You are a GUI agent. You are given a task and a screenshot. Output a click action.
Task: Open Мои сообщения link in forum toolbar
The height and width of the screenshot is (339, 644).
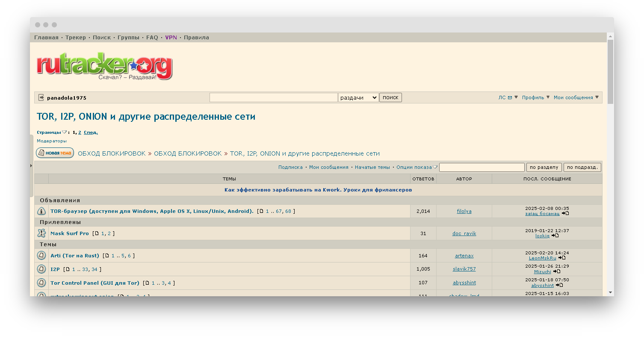[329, 167]
